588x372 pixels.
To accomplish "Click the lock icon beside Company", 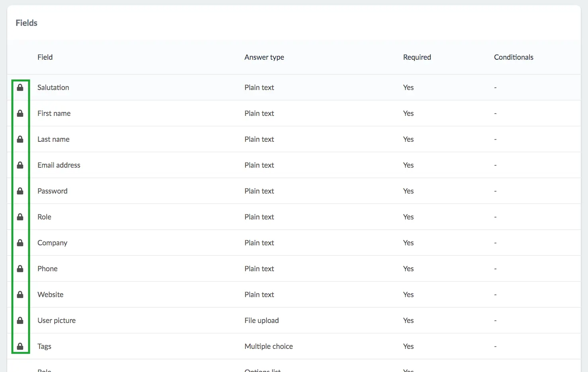I will pos(20,243).
